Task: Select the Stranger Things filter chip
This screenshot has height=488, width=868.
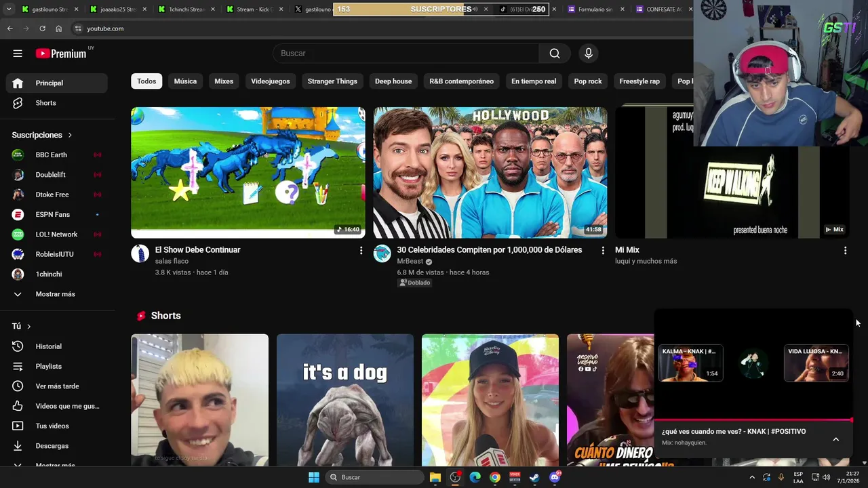Action: [332, 81]
